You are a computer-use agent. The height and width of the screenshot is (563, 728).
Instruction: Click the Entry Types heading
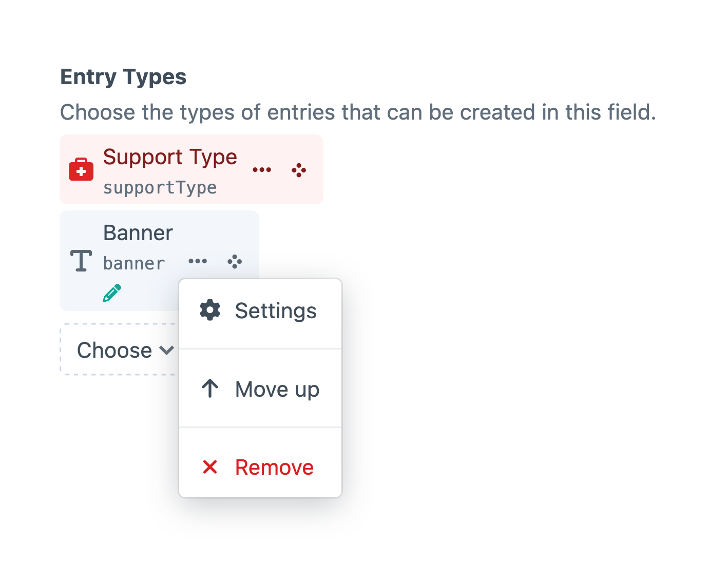coord(123,77)
